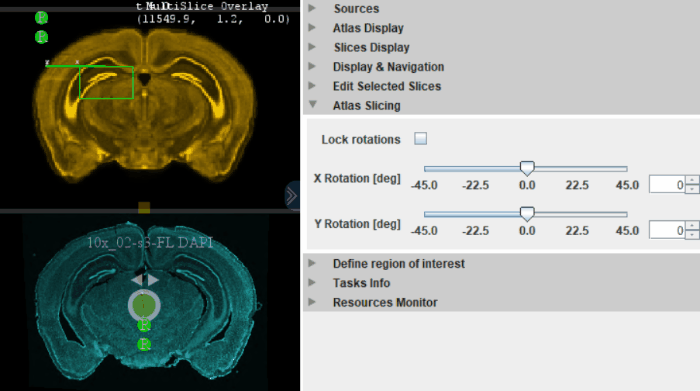Click the yellow square handle between views
Screen dimensions: 700x391
(x=144, y=207)
